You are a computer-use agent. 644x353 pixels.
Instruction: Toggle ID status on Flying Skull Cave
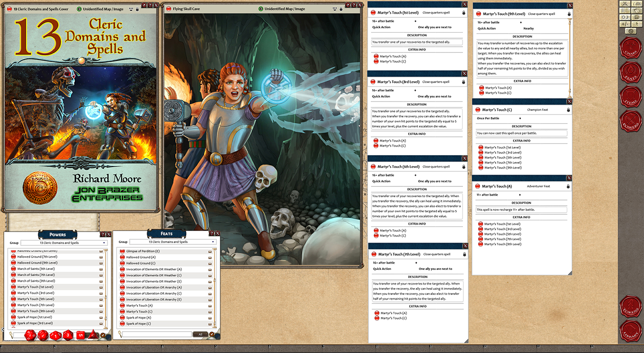click(261, 9)
